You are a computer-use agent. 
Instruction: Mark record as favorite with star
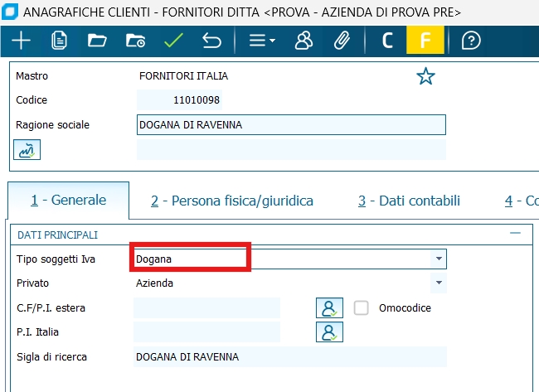pos(425,77)
